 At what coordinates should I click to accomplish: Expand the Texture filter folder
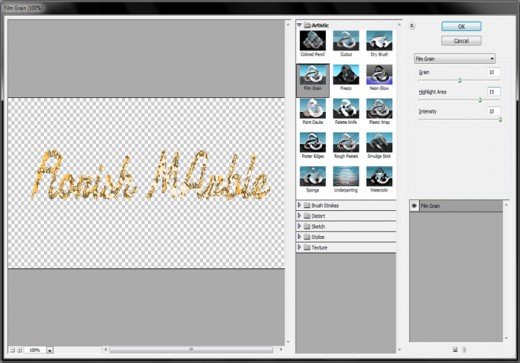[x=299, y=247]
